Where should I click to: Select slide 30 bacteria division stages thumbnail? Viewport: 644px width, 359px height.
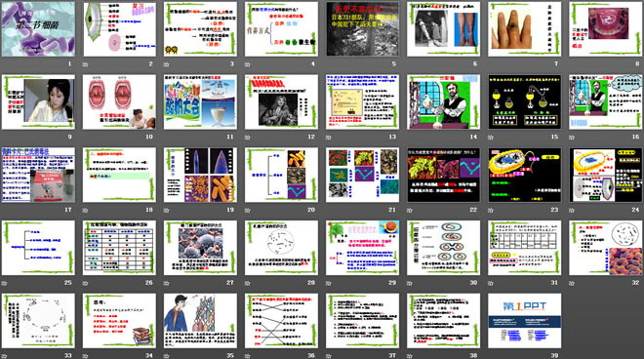coord(444,248)
